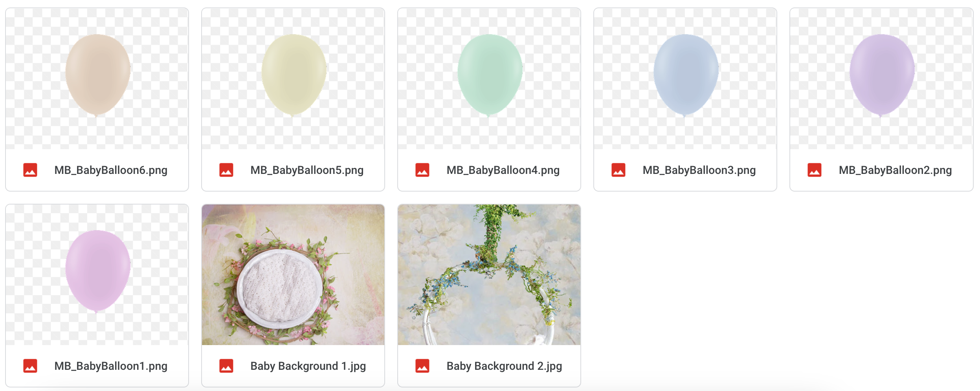Open the vine swing background thumbnail
980x391 pixels.
489,274
